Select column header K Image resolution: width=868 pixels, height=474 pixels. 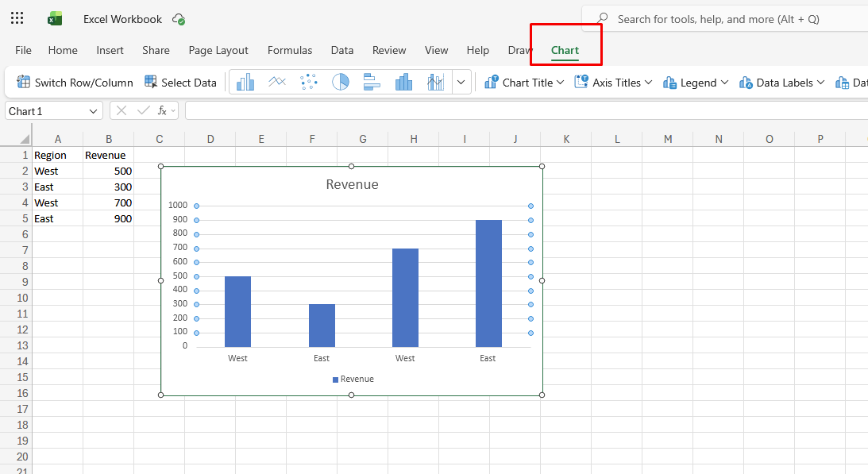[x=565, y=139]
